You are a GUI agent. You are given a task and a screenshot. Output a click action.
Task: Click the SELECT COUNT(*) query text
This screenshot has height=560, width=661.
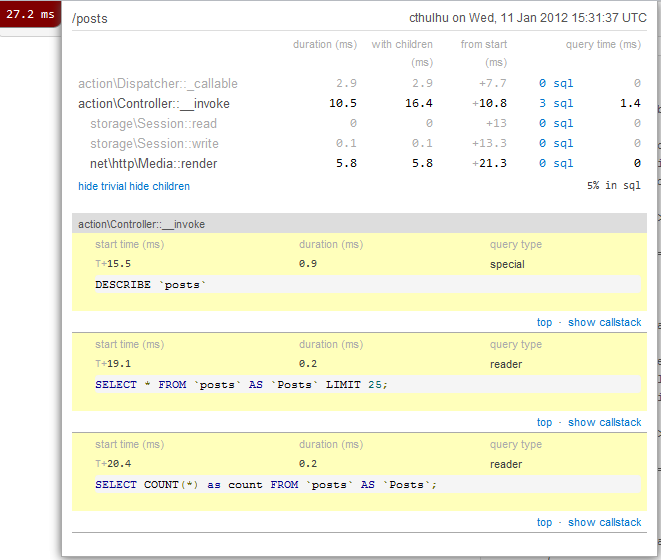[266, 485]
